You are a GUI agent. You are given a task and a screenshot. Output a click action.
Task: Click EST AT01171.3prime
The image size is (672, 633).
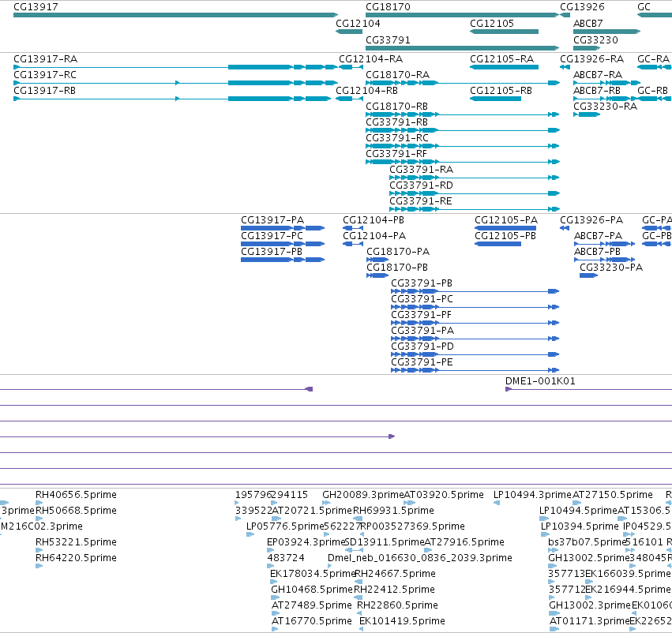554,630
